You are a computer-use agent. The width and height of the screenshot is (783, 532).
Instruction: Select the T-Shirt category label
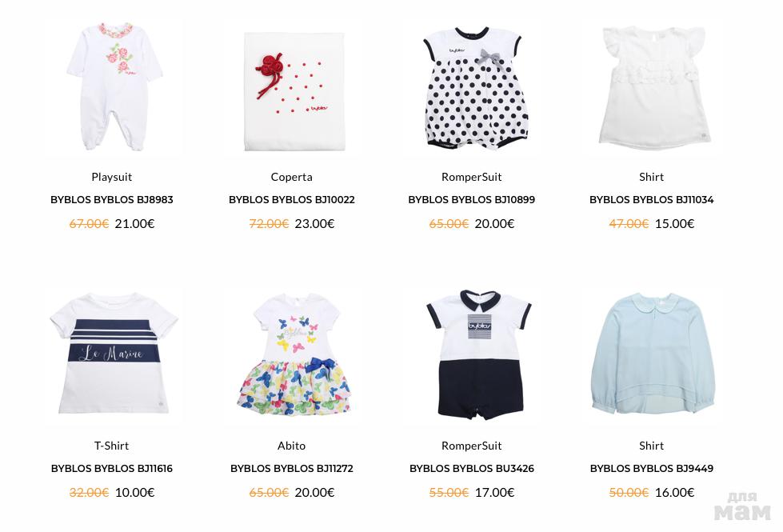click(x=112, y=446)
